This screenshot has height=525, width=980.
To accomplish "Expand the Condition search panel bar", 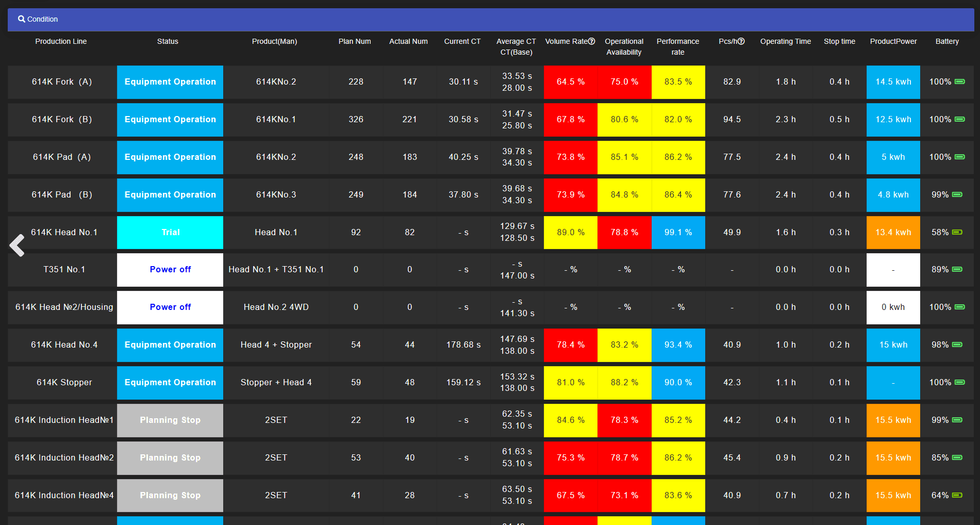I will click(490, 19).
